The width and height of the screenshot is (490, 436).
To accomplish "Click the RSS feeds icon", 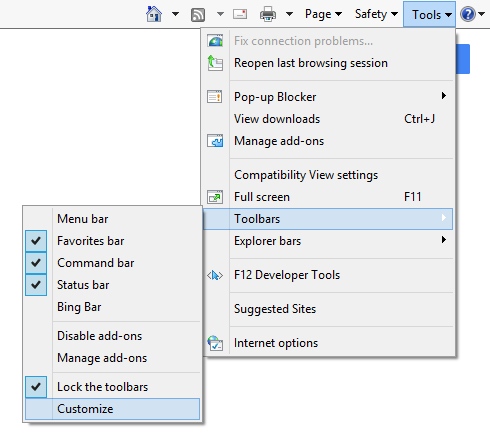I will tap(198, 15).
